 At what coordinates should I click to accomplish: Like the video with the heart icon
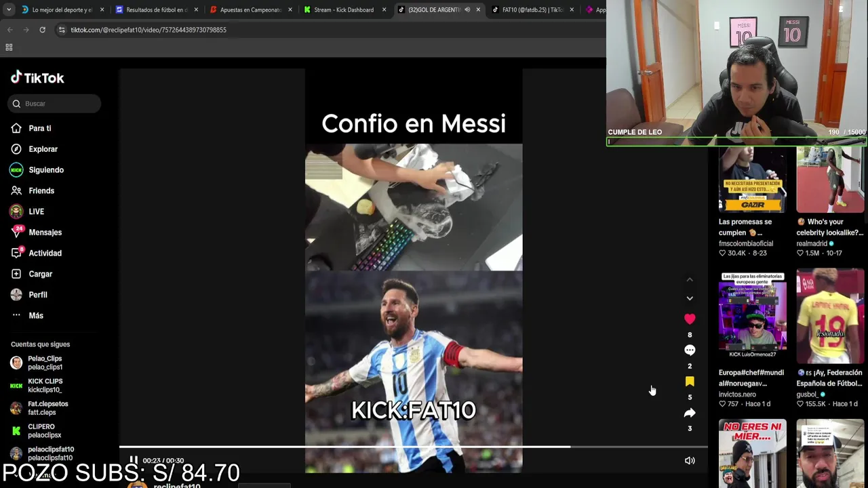point(690,319)
